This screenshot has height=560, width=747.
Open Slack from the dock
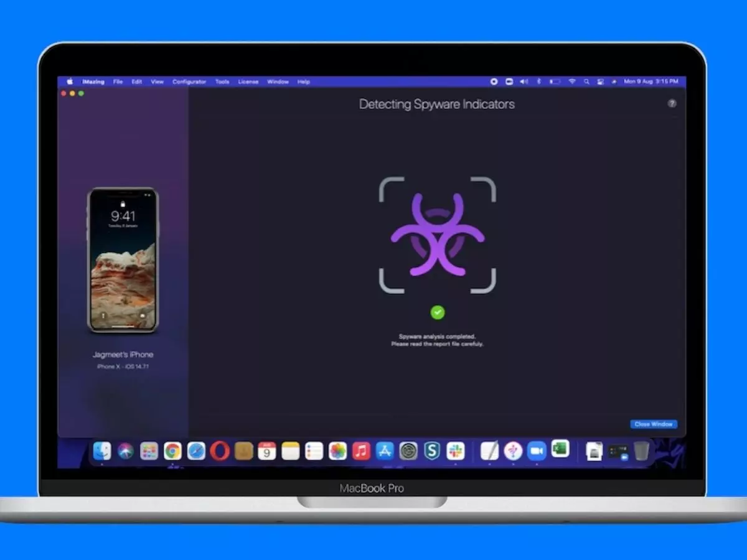[456, 451]
